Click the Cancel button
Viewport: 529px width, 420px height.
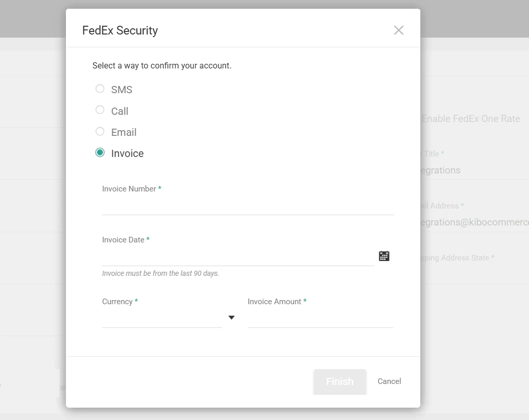[389, 381]
